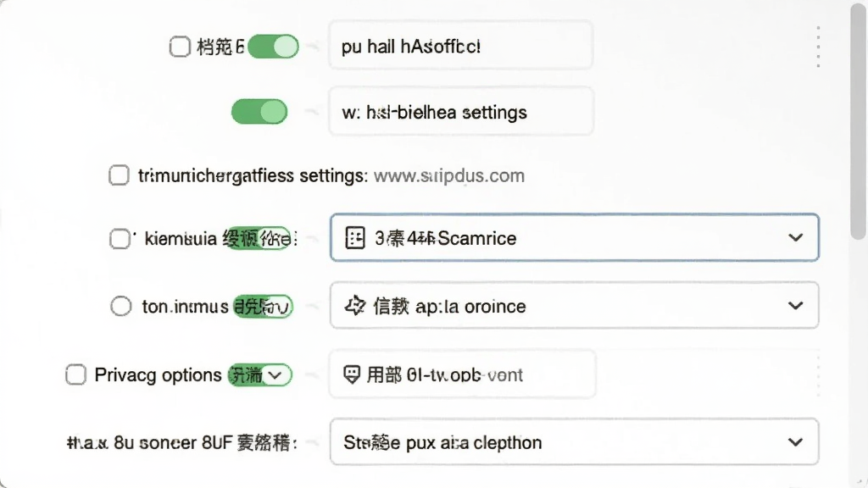Click the pu hail hAsoffbc! text field

click(460, 46)
